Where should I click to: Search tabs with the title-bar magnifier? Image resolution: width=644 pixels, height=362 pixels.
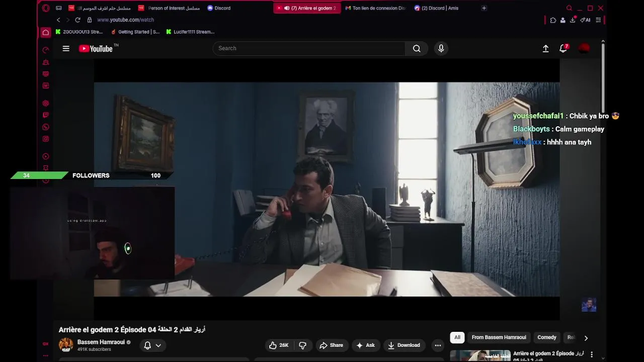pyautogui.click(x=569, y=8)
